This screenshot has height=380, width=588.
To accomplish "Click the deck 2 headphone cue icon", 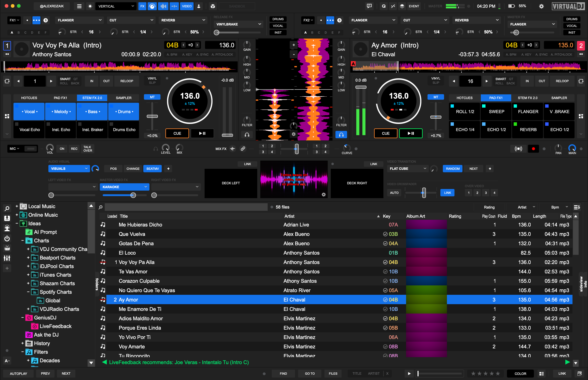I will [341, 135].
